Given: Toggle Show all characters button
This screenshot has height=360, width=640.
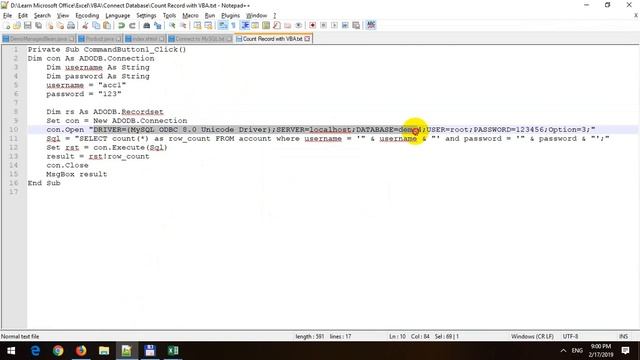Looking at the screenshot, I should coord(233,25).
